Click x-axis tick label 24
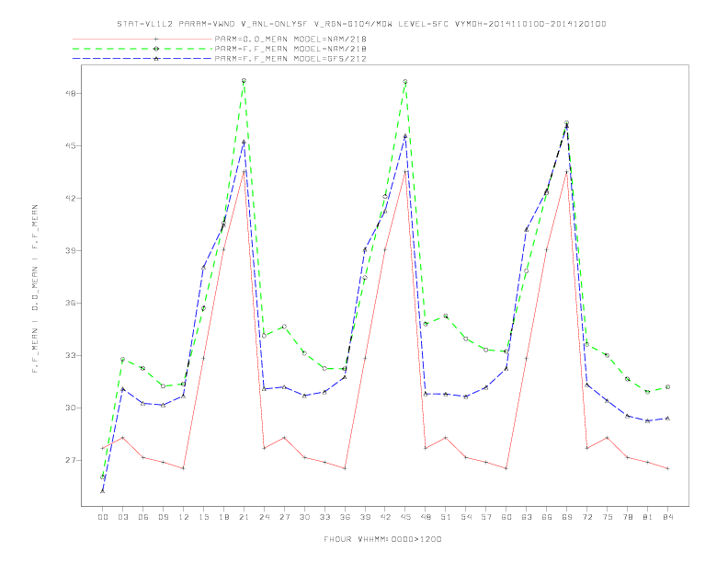 pos(264,517)
